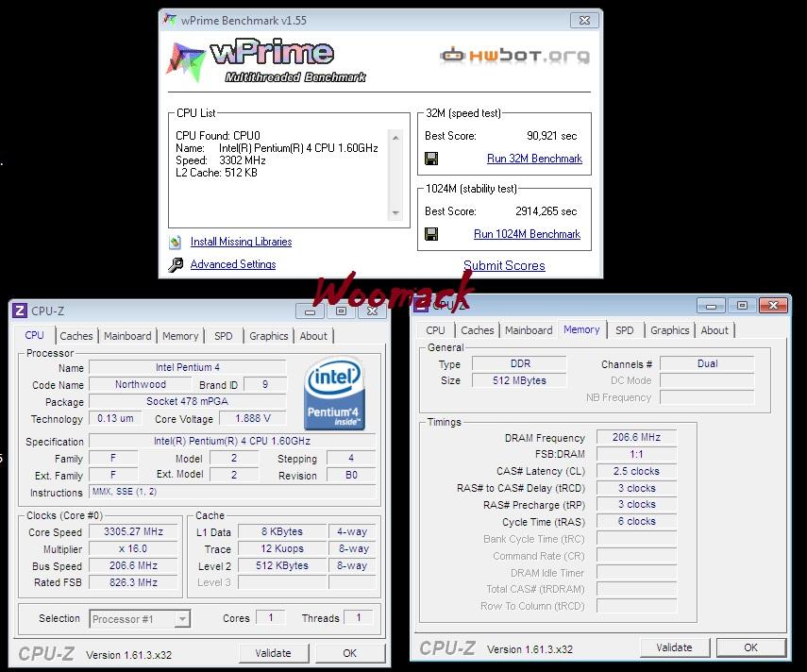Viewport: 807px width, 672px height.
Task: Click the 32M Best Score 90,921 sec
Action: [x=551, y=136]
